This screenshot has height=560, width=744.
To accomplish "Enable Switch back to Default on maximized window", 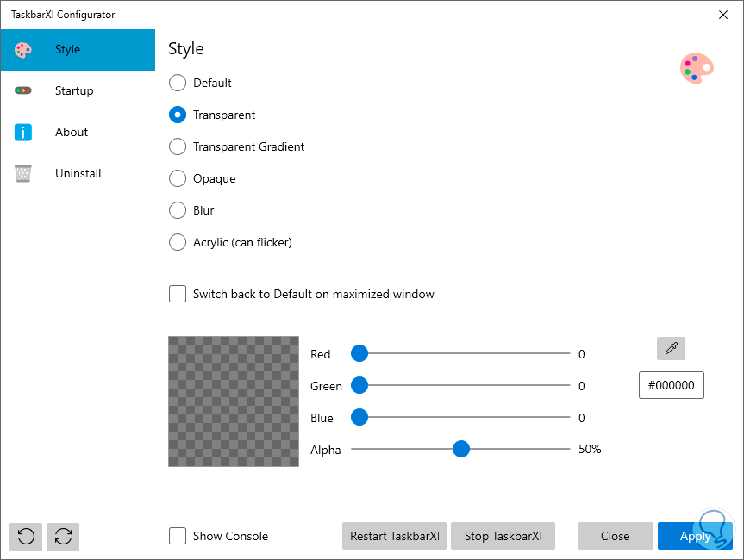I will (x=178, y=294).
